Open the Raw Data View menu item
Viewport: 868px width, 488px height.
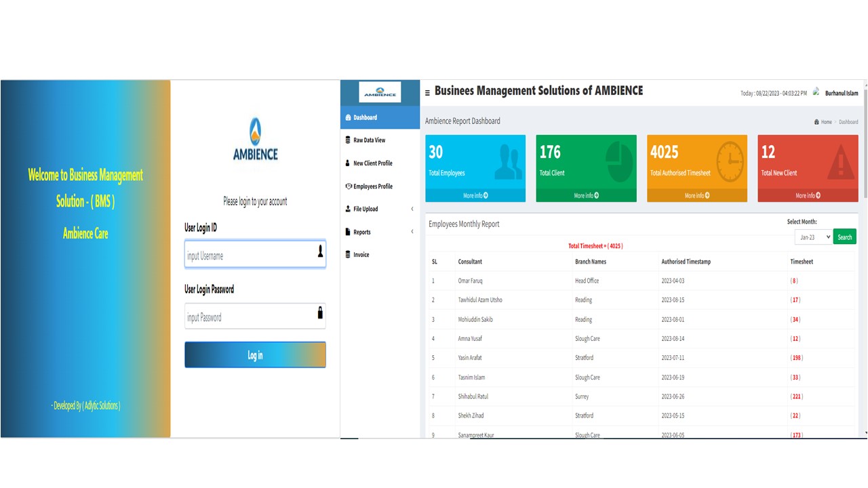(x=369, y=140)
